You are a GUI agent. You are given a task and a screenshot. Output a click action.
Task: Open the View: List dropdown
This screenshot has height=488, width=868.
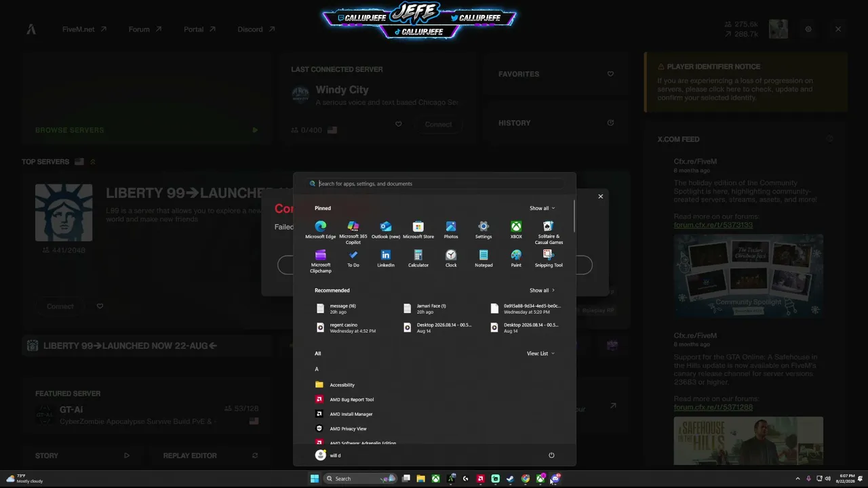click(540, 353)
